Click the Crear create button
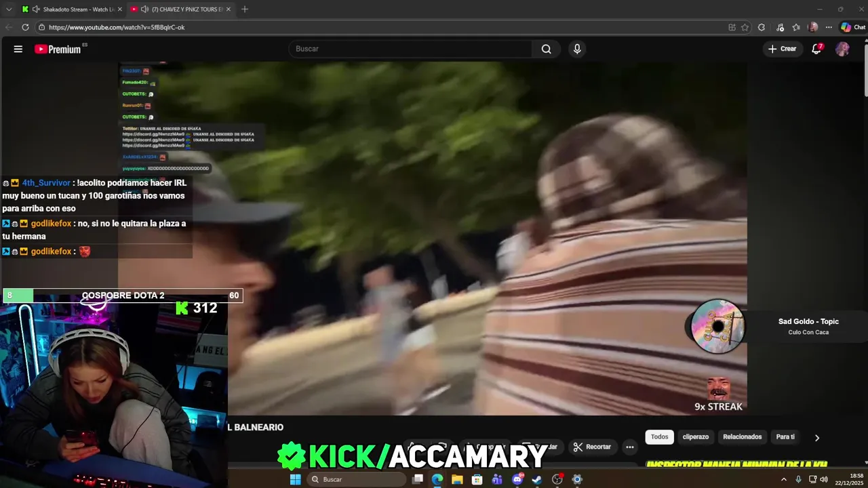 coord(783,49)
